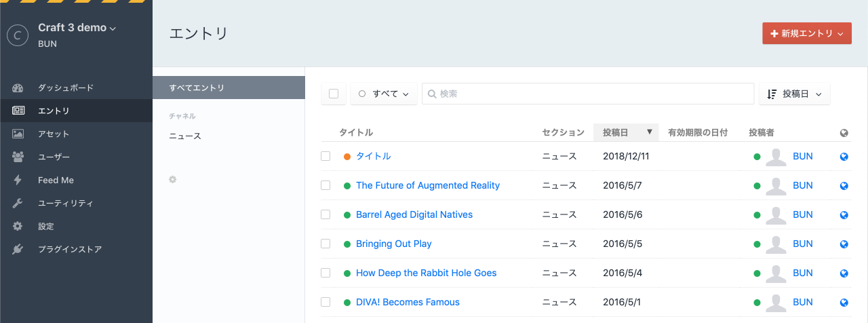Open ユーティリティ in the sidebar

point(76,203)
